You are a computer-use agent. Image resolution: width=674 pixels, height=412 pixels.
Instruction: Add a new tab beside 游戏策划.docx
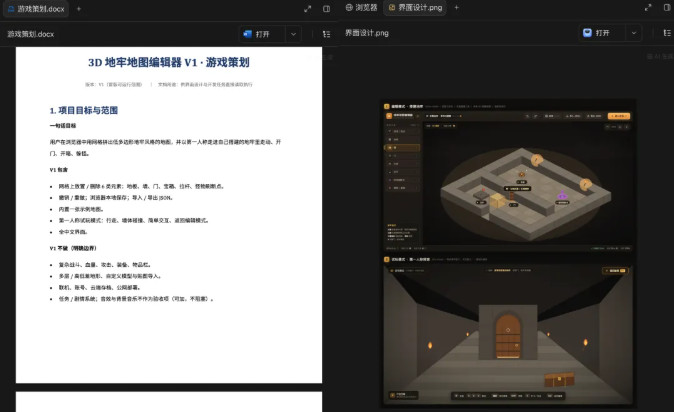79,9
